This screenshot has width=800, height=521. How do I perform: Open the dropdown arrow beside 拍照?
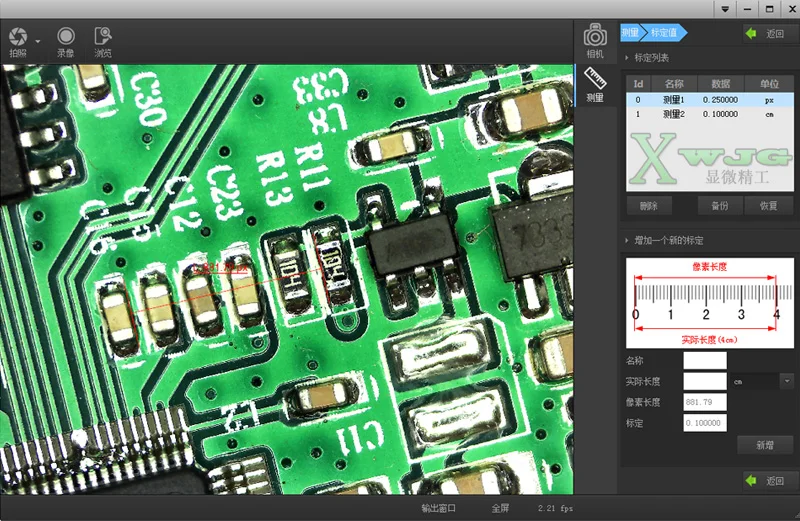tap(38, 41)
